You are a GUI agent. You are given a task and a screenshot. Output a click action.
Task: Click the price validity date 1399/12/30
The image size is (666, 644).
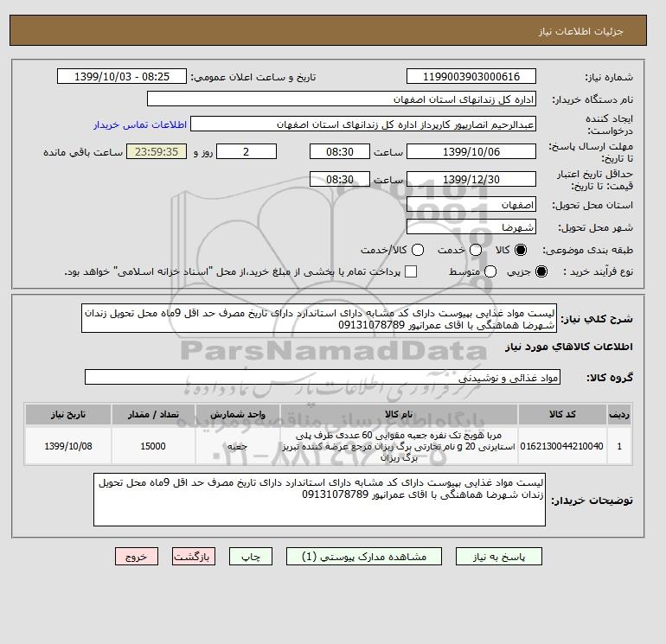[x=471, y=179]
